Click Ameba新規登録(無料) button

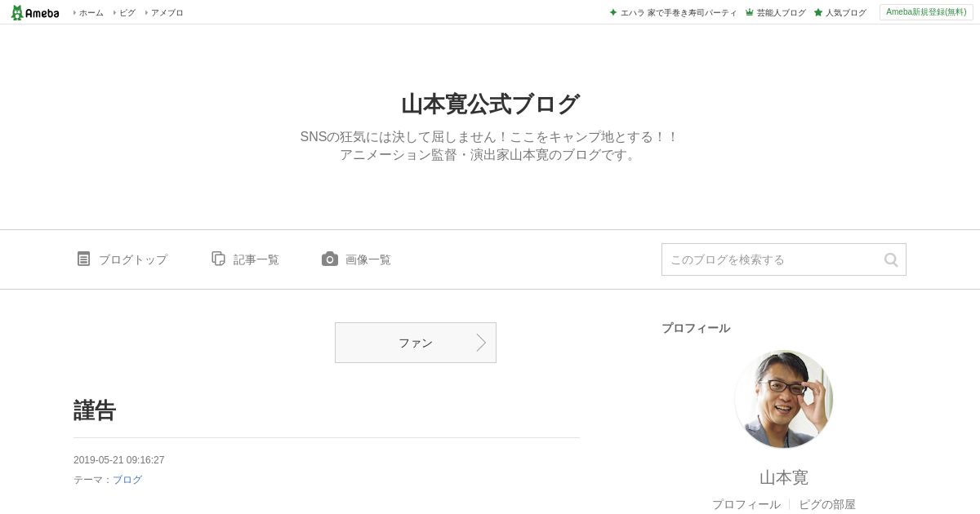(926, 12)
